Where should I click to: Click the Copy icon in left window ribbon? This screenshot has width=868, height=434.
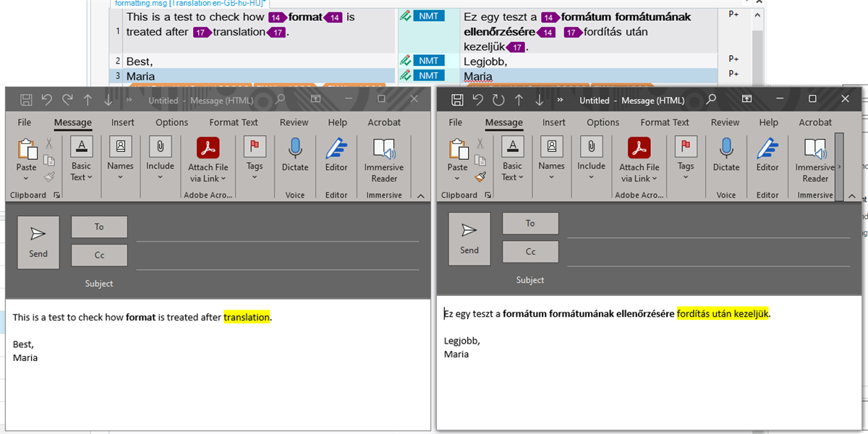click(49, 160)
